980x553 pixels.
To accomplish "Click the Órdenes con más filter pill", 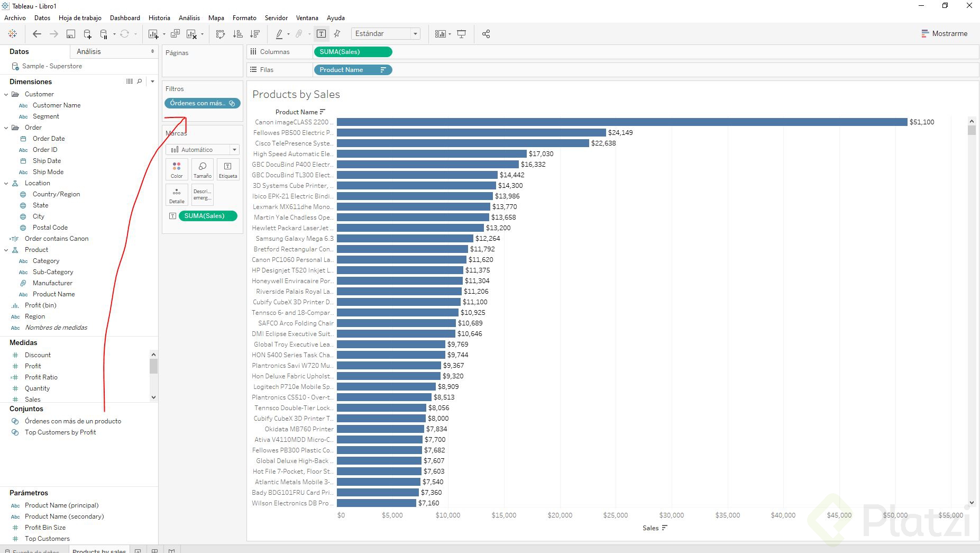I will coord(203,103).
